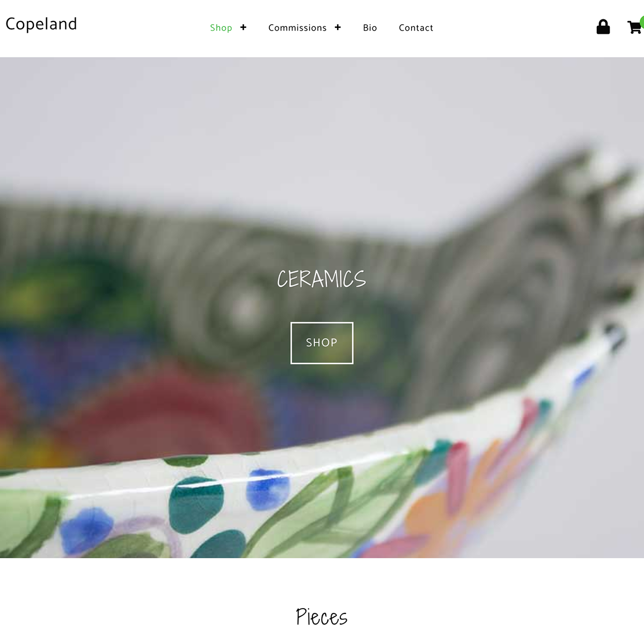
Task: Click the red swirl inside the bowl
Action: tap(161, 408)
